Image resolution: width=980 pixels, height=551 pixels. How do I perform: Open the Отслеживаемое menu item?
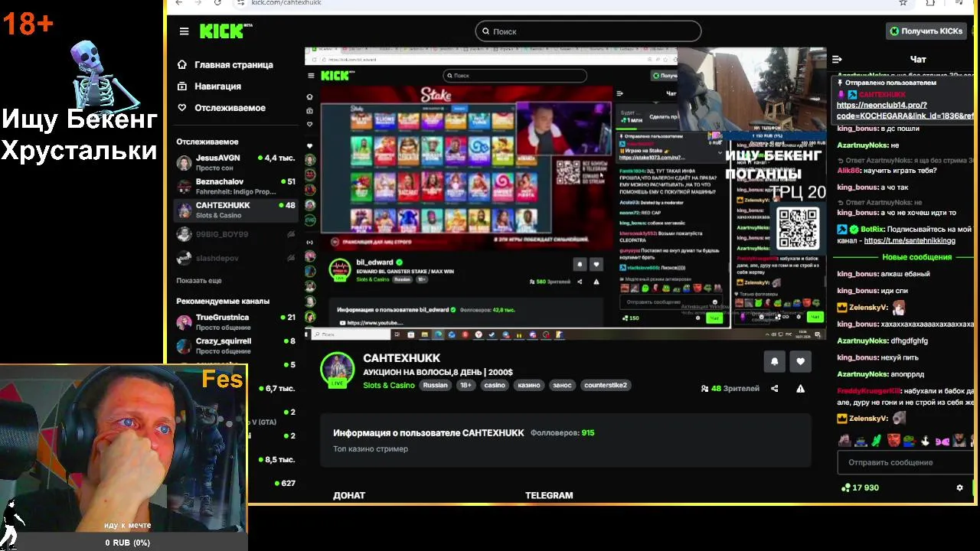click(x=230, y=108)
